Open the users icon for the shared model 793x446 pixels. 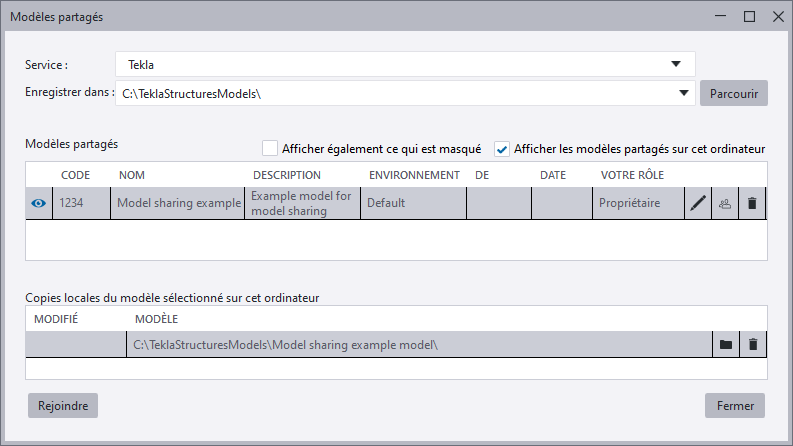(725, 203)
